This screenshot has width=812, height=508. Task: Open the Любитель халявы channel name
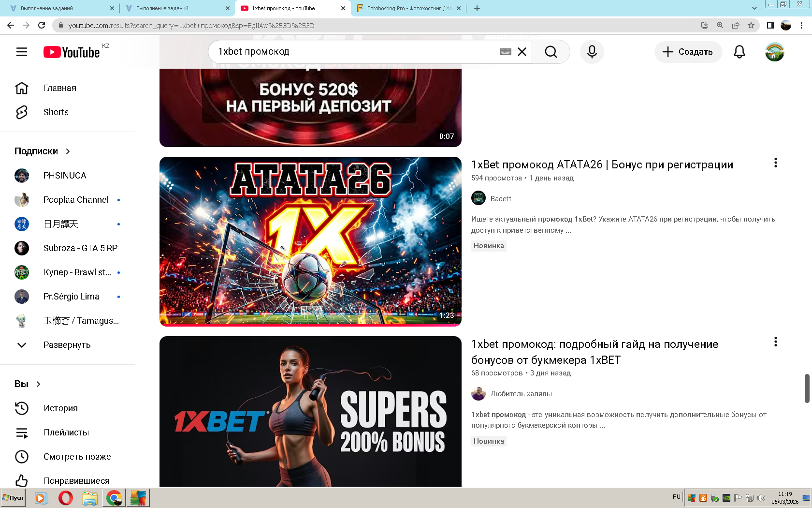pyautogui.click(x=521, y=394)
